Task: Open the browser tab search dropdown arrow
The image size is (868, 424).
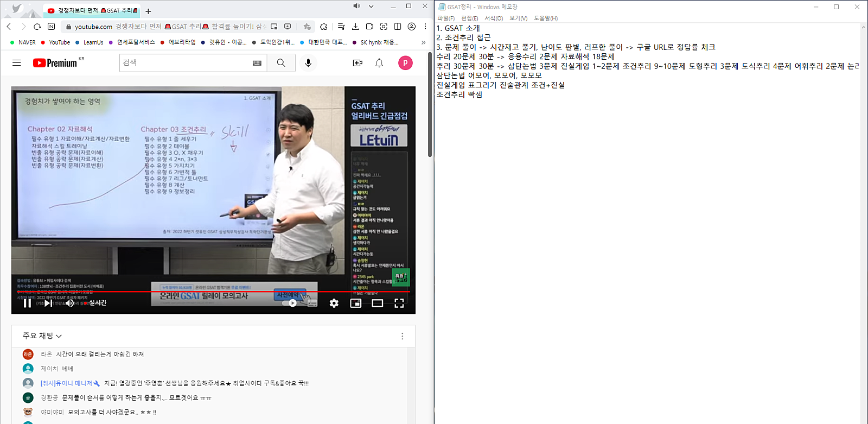Action: point(371,7)
